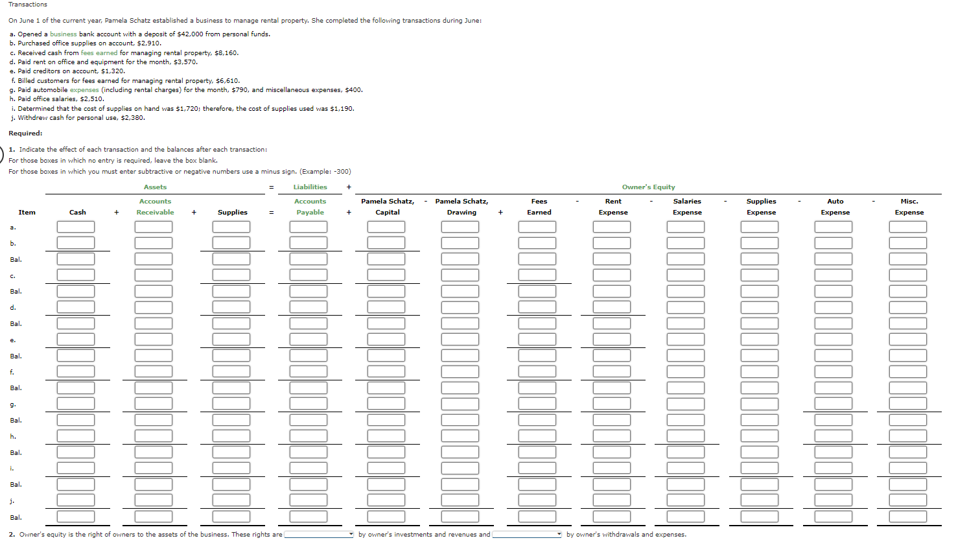Select the Accounts Receivable field in row f
This screenshot has width=980, height=547.
coord(154,371)
